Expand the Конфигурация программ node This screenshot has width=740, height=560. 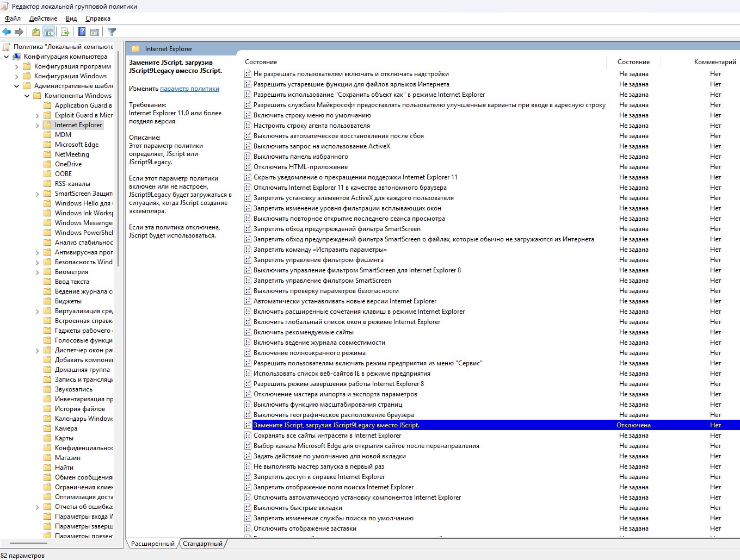pyautogui.click(x=17, y=66)
